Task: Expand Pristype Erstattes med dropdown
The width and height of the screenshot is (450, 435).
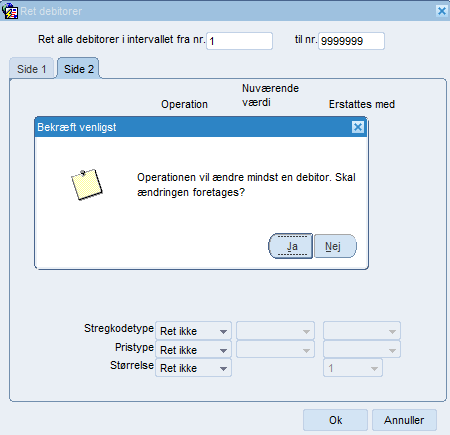Action: pyautogui.click(x=362, y=350)
